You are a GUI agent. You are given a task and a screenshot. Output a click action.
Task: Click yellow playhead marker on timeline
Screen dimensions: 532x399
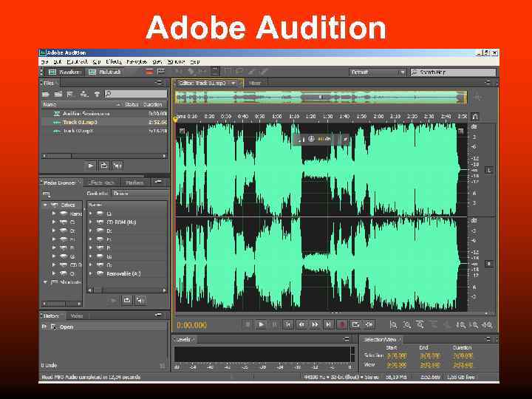pyautogui.click(x=175, y=119)
